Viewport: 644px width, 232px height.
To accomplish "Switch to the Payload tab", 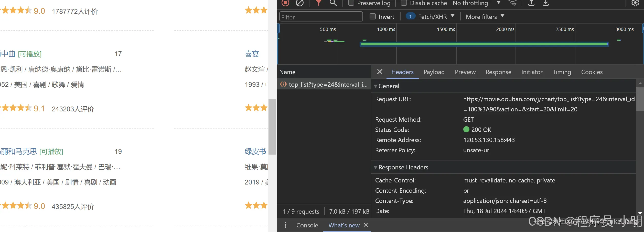I will click(x=434, y=72).
